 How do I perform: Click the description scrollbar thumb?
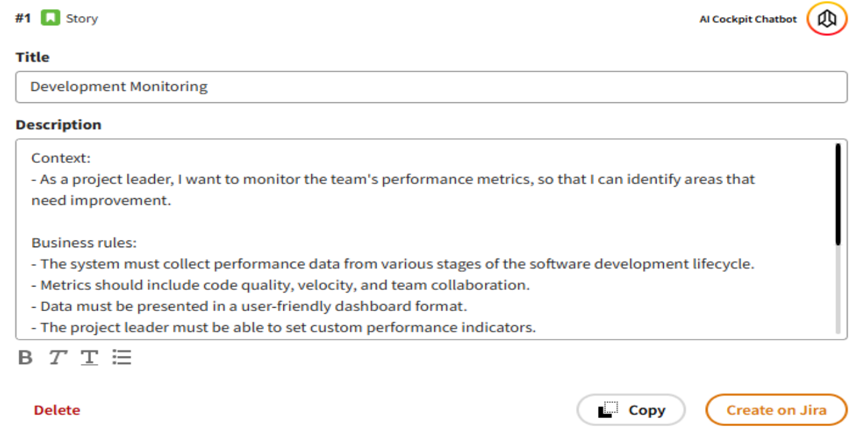point(837,194)
